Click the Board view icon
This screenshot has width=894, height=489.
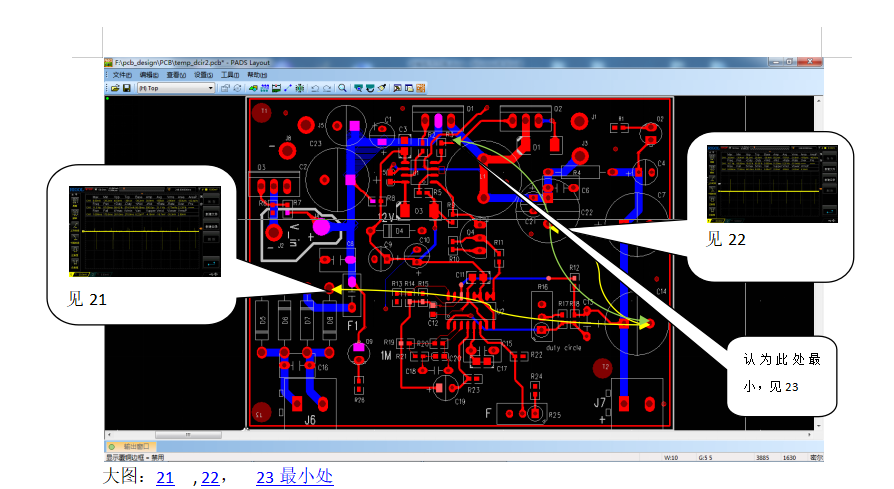click(x=358, y=88)
